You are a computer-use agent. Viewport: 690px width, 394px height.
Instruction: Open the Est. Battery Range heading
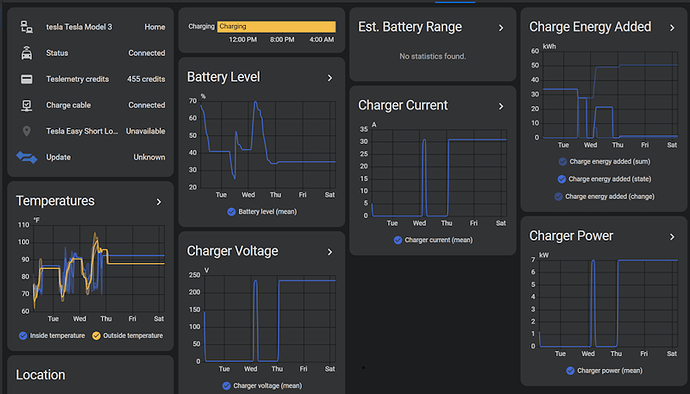(x=410, y=27)
